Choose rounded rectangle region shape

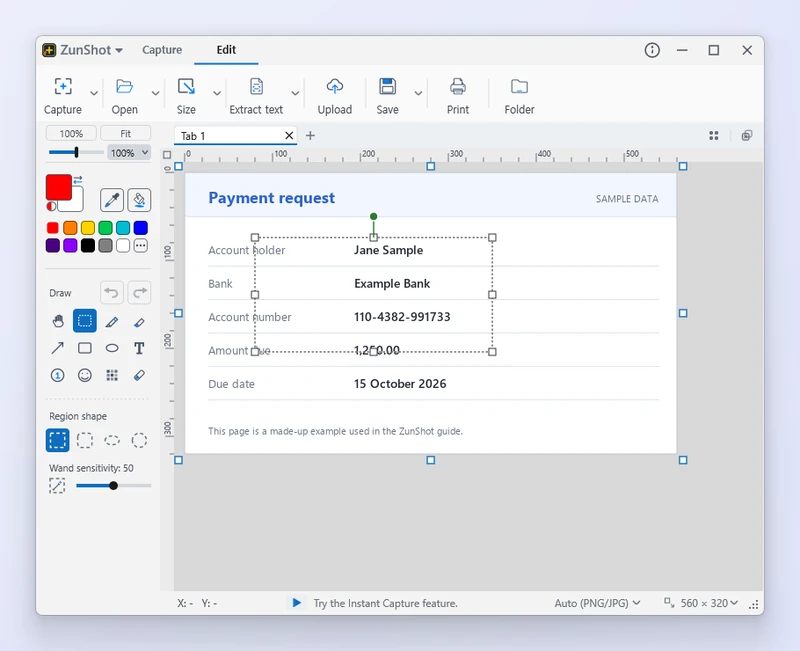click(x=85, y=440)
